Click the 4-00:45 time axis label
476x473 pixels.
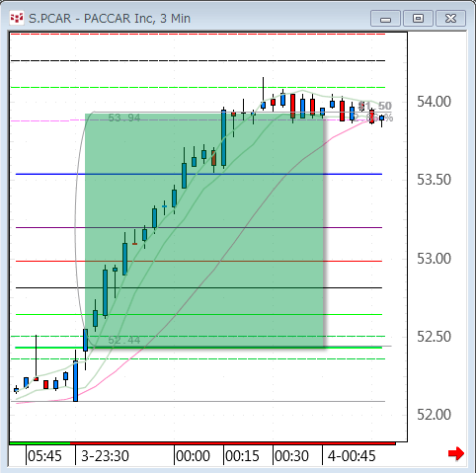(352, 456)
